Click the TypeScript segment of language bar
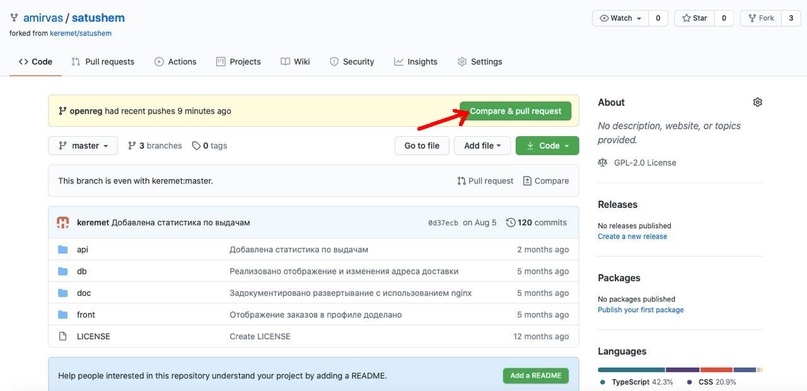This screenshot has height=391, width=807. (x=631, y=369)
